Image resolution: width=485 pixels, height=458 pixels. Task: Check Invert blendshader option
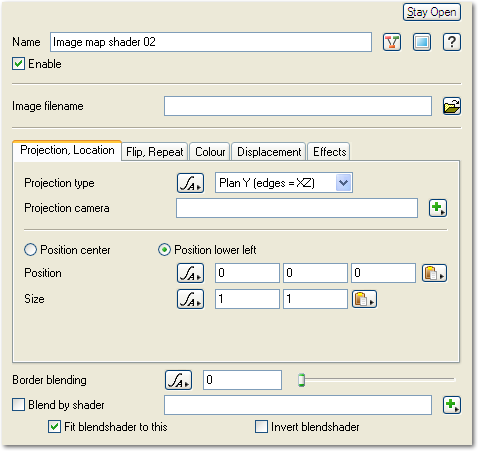pyautogui.click(x=261, y=426)
